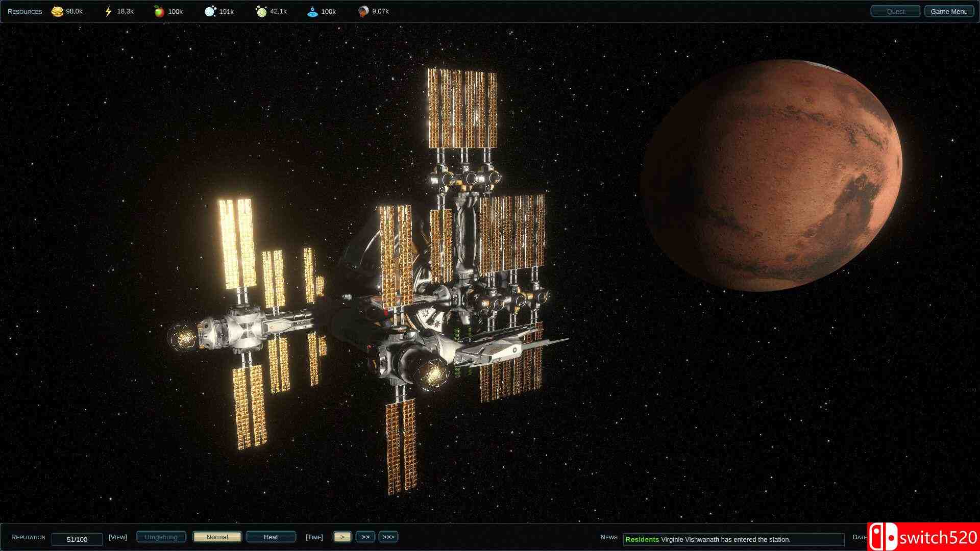
Task: Select the Umgebung view option
Action: click(x=161, y=537)
